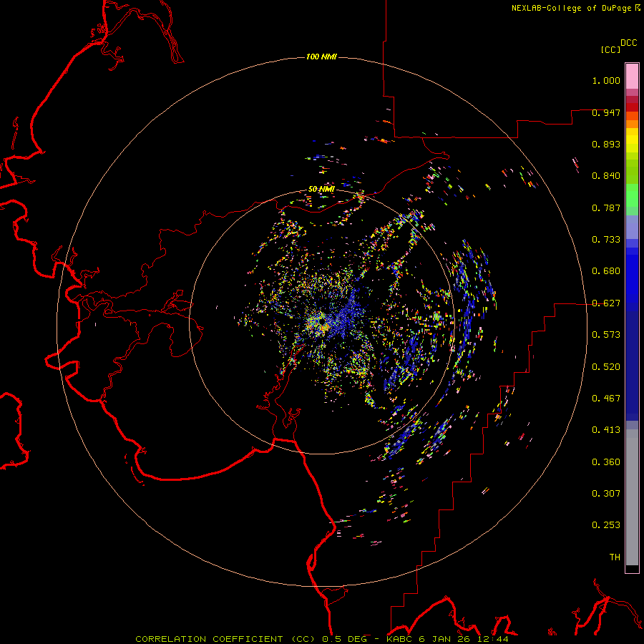The height and width of the screenshot is (644, 644).
Task: Select the 0.307 legend value
Action: pos(606,494)
